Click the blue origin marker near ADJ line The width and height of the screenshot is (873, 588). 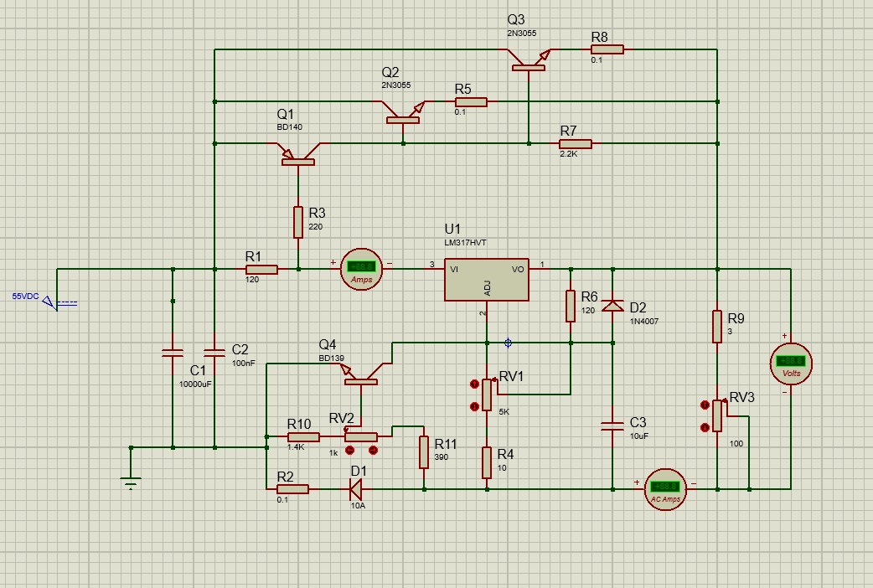coord(509,343)
